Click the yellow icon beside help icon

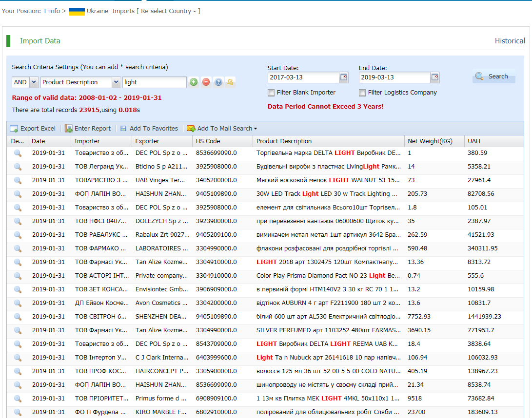(x=230, y=82)
